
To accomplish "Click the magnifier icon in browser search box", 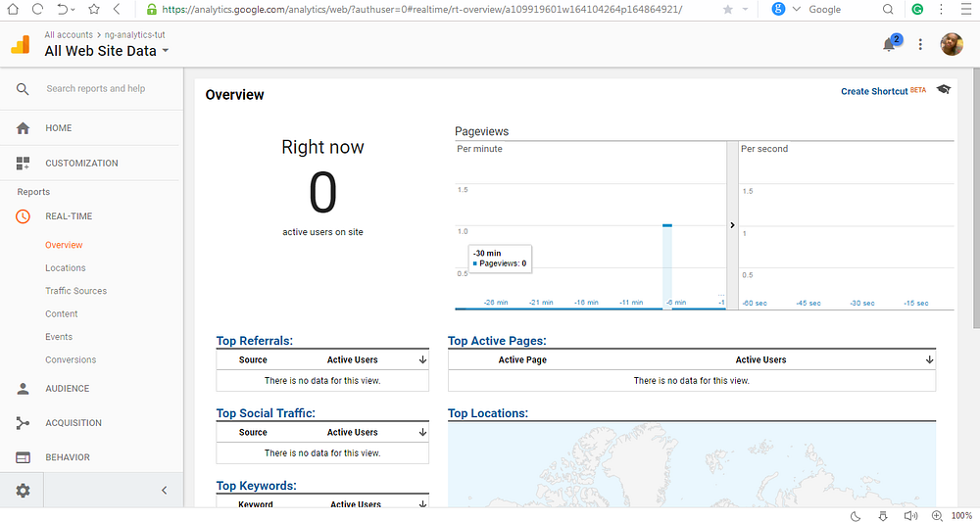I will [888, 10].
